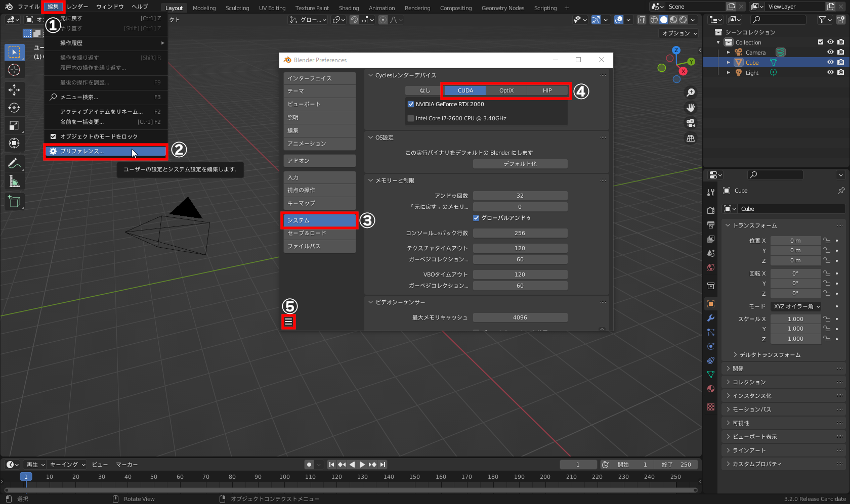The width and height of the screenshot is (850, 504).
Task: Expand the Line Art panel
Action: point(749,450)
